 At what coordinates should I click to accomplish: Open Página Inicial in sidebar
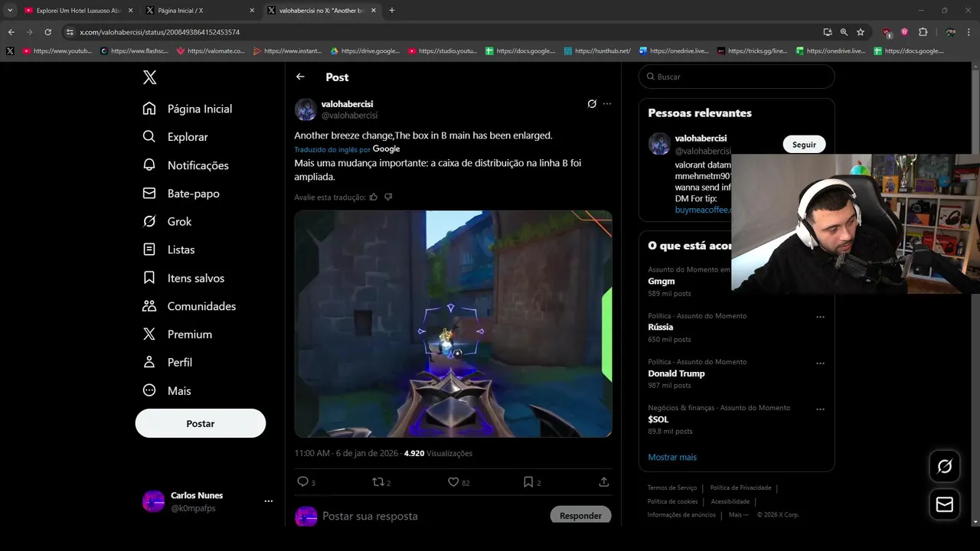coord(188,109)
